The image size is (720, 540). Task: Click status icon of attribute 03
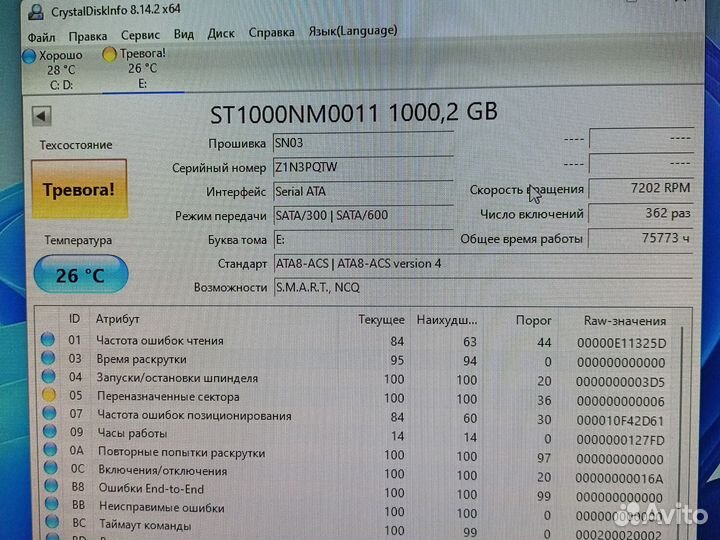[48, 357]
